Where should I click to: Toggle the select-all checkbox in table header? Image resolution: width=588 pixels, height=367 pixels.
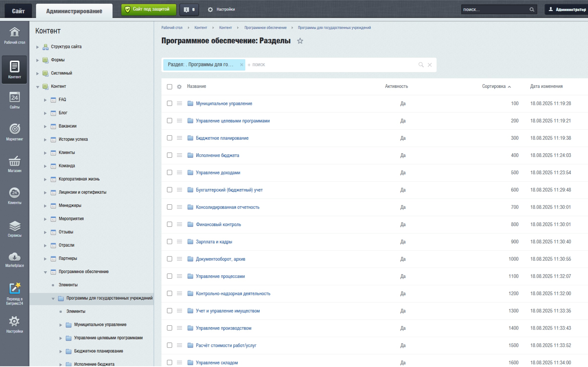[x=169, y=87]
